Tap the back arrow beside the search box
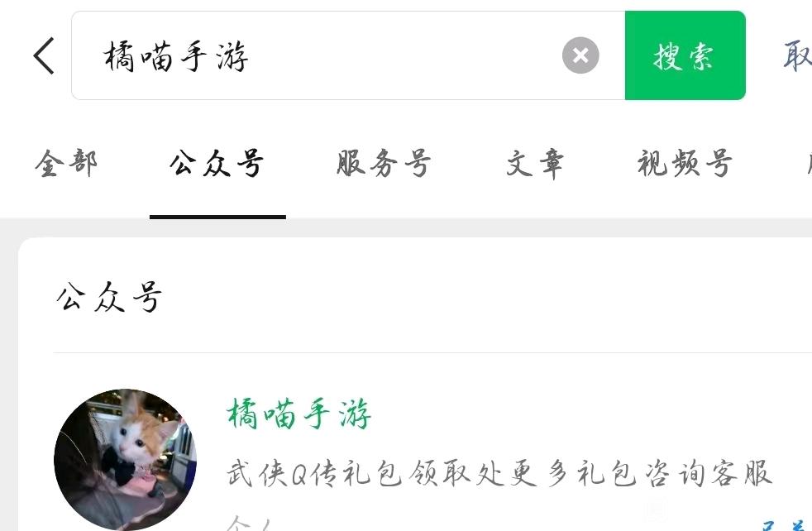Screen dimensions: 812x531 (44, 55)
